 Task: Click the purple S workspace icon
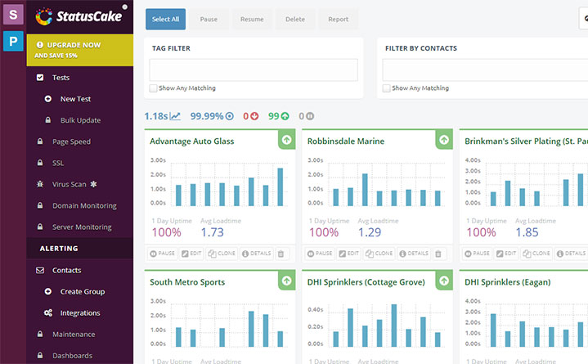click(x=12, y=14)
